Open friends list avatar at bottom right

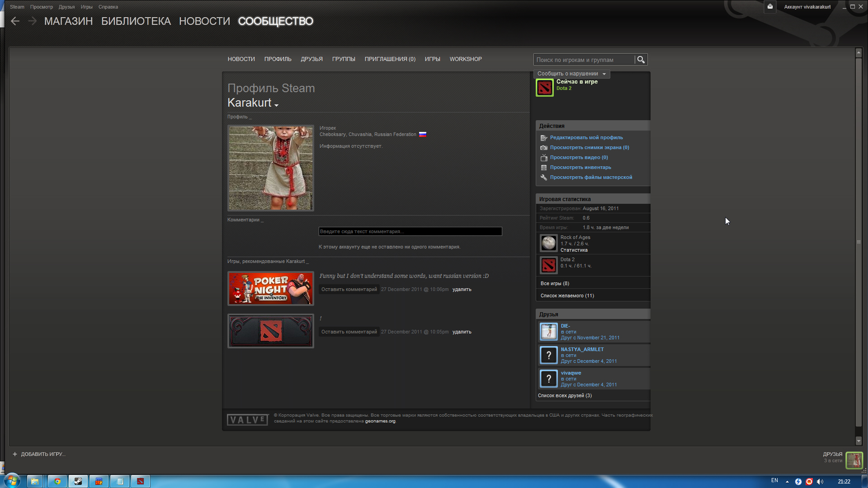[854, 460]
